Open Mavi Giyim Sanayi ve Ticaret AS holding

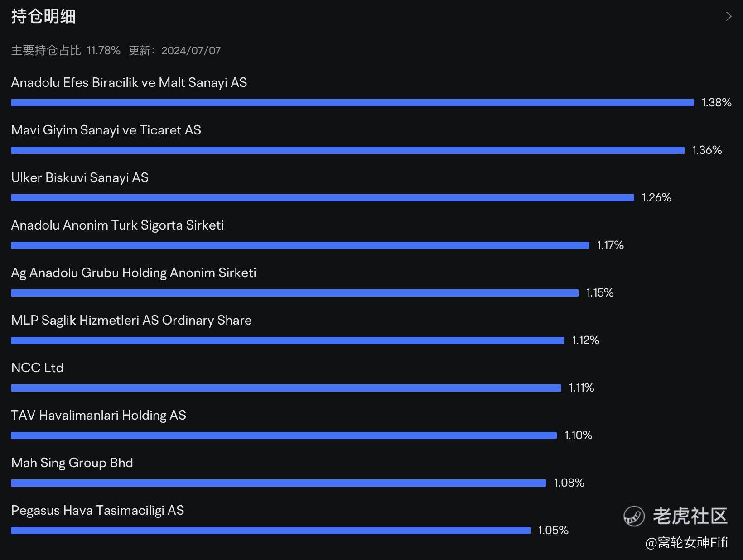pyautogui.click(x=106, y=130)
